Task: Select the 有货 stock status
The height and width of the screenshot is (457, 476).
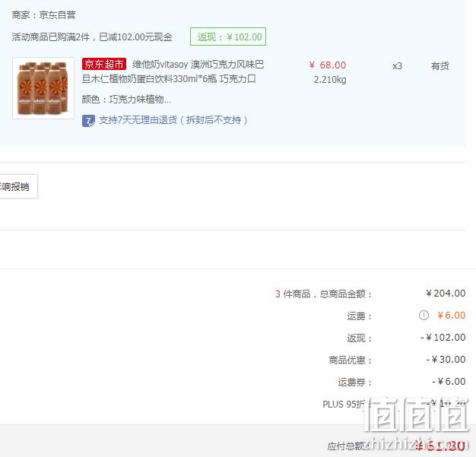Action: point(440,66)
